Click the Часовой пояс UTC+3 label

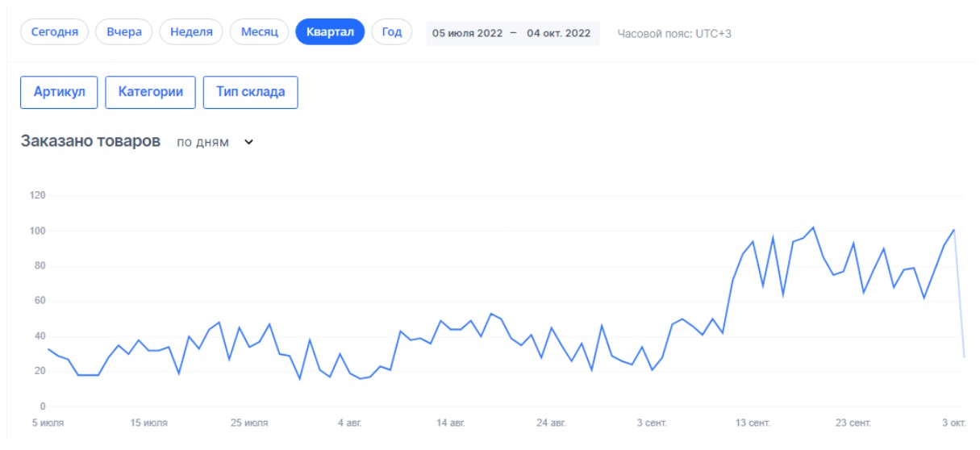pyautogui.click(x=674, y=34)
